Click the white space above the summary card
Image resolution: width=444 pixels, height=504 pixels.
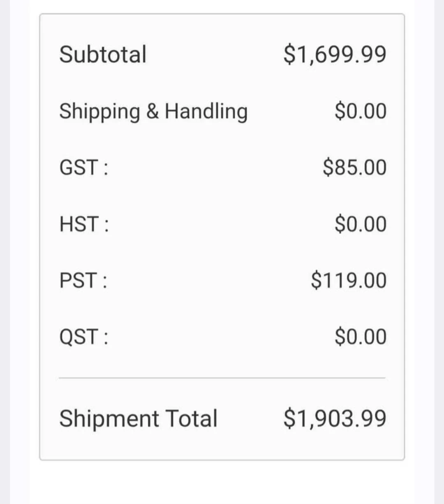tap(222, 6)
